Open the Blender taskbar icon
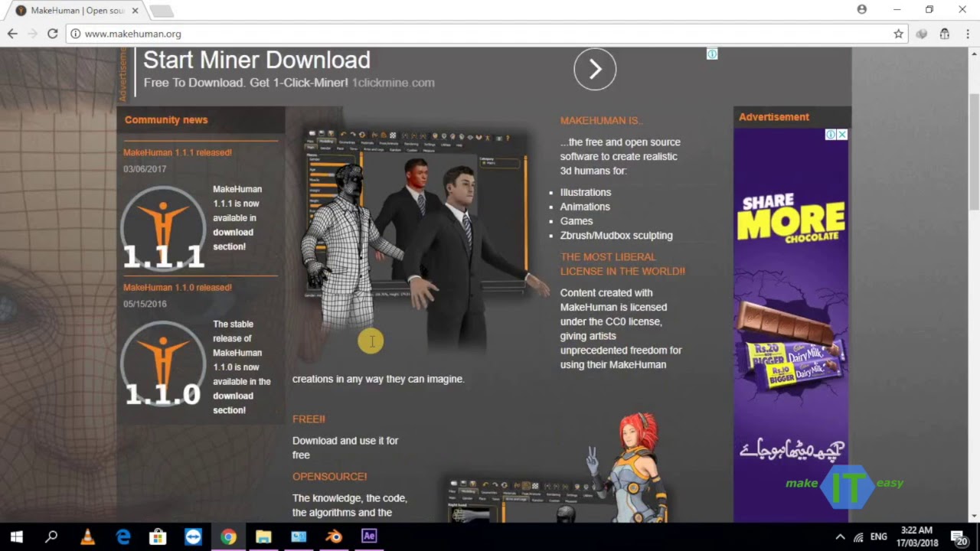 pyautogui.click(x=334, y=536)
